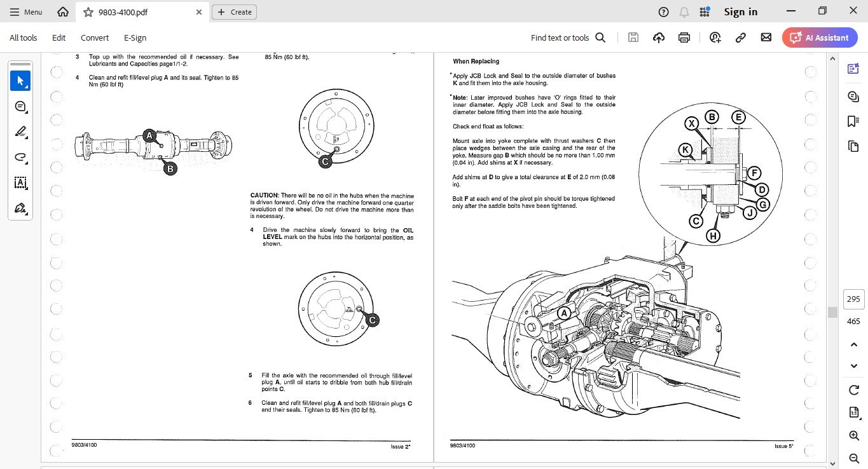Share with others icon
The height and width of the screenshot is (469, 868).
point(716,37)
